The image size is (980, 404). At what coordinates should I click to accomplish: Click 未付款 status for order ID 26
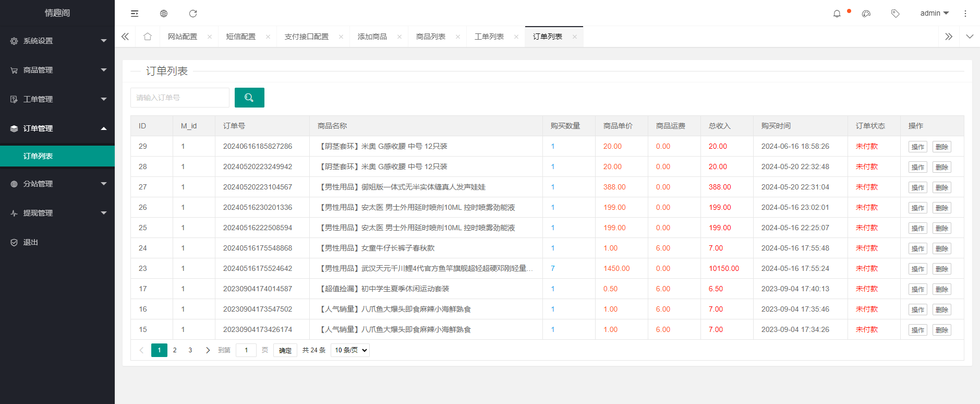click(867, 207)
